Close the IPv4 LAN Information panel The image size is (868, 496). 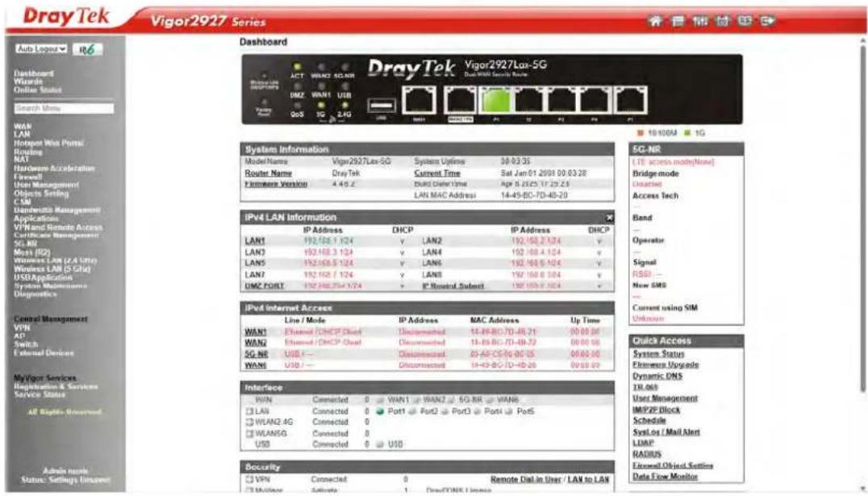click(609, 218)
